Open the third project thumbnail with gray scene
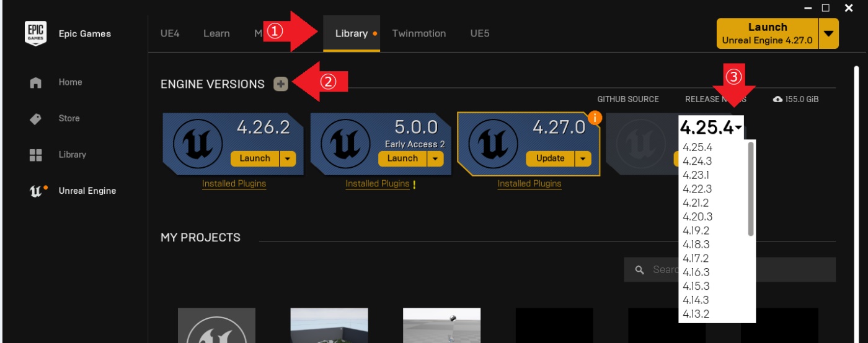The width and height of the screenshot is (868, 343). [441, 326]
